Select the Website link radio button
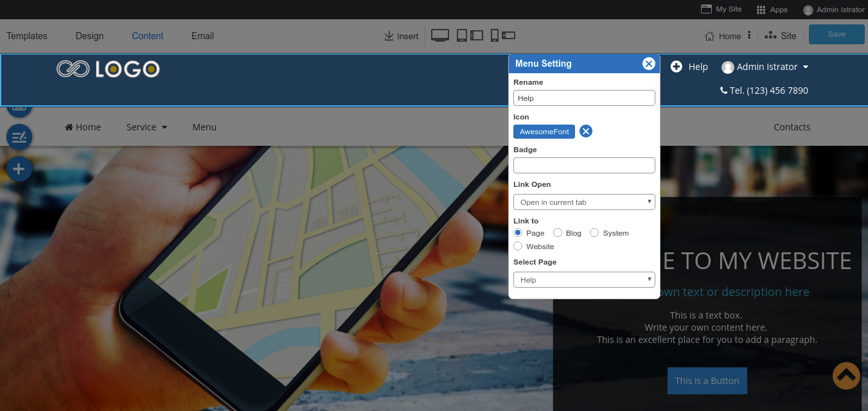This screenshot has height=411, width=868. [x=518, y=246]
